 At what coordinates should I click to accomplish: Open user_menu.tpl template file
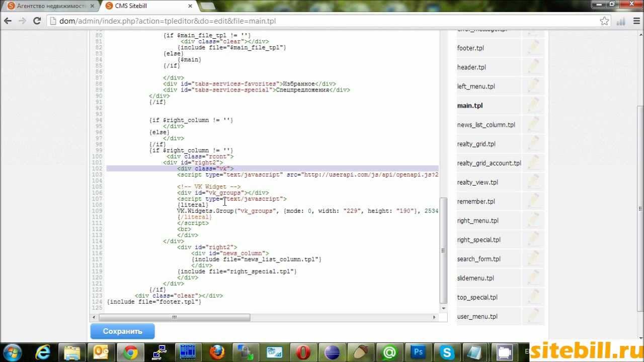point(477,317)
